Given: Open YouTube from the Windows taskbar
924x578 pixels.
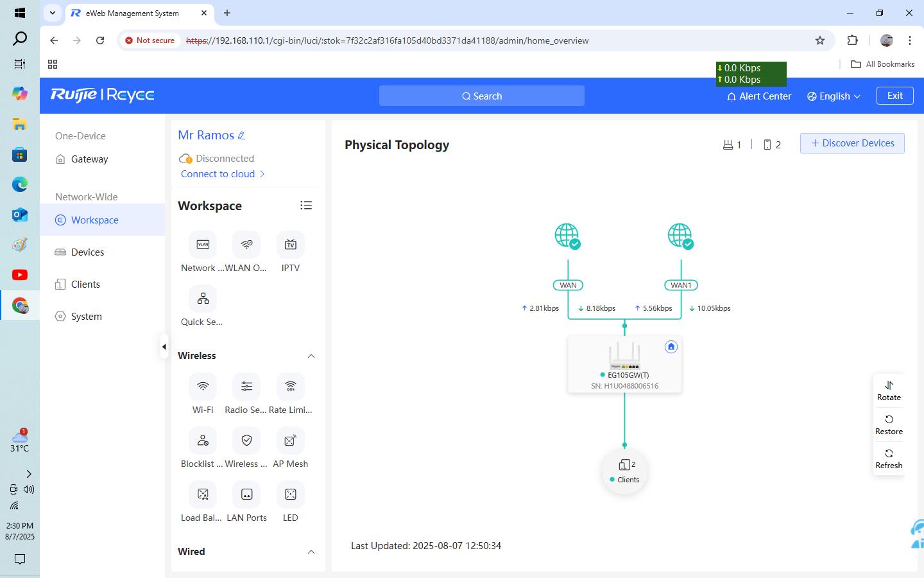Looking at the screenshot, I should [20, 275].
